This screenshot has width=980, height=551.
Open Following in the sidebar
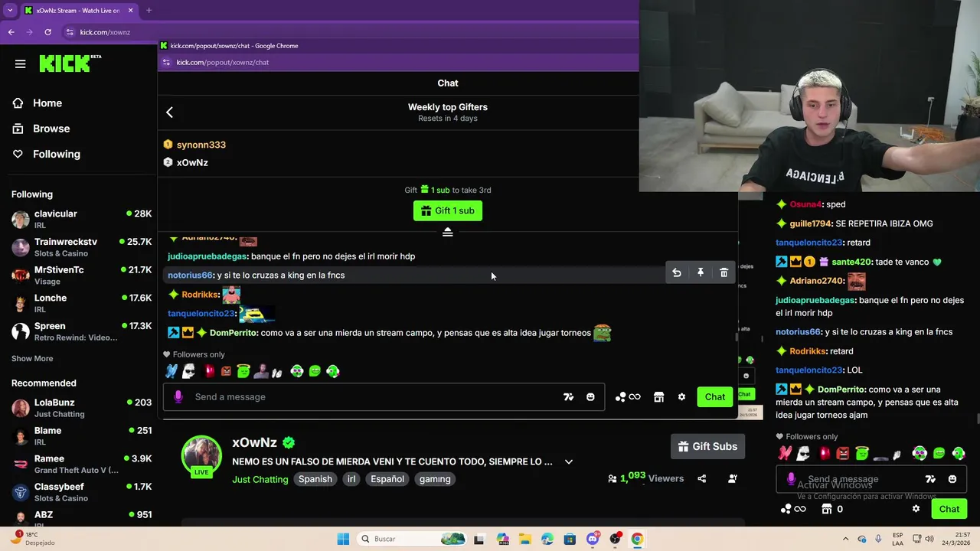[56, 154]
